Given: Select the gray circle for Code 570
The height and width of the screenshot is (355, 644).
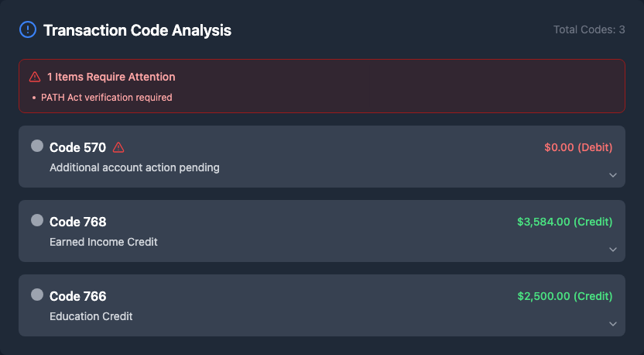Looking at the screenshot, I should [x=37, y=146].
